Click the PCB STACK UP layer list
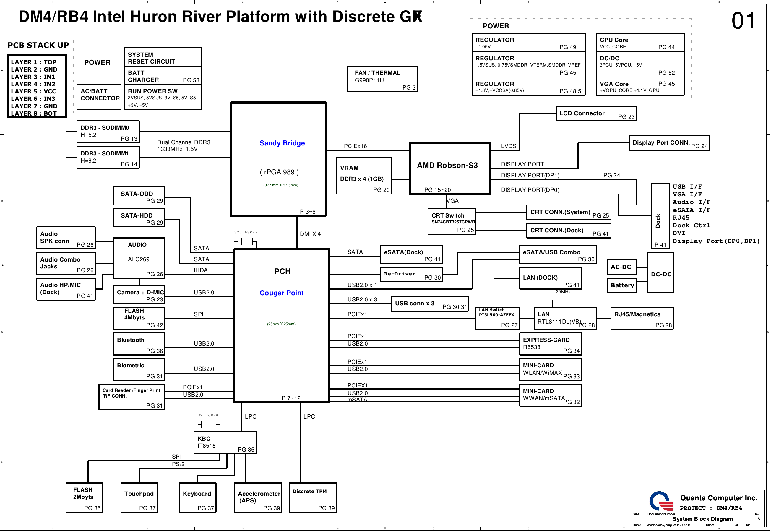This screenshot has width=771, height=532. [x=37, y=87]
